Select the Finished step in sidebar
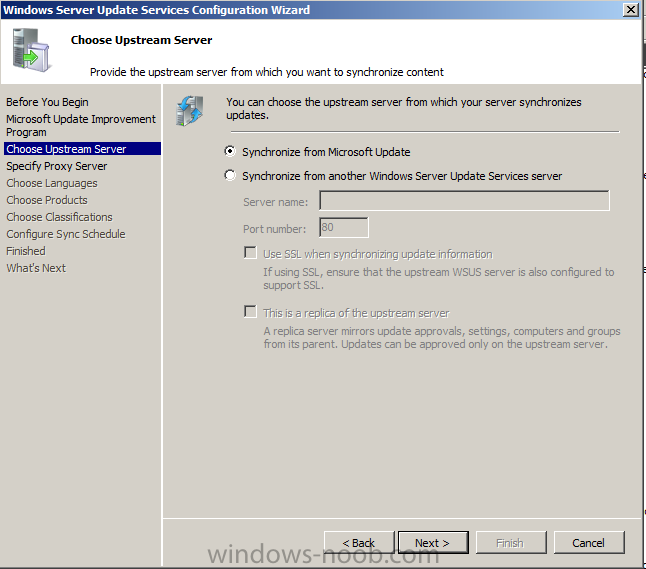646x569 pixels. (x=26, y=251)
